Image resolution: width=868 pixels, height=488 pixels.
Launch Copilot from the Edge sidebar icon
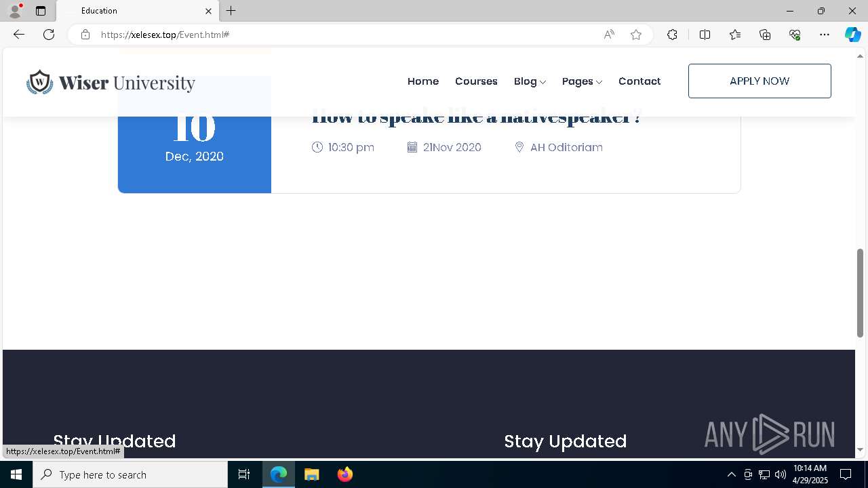tap(852, 35)
